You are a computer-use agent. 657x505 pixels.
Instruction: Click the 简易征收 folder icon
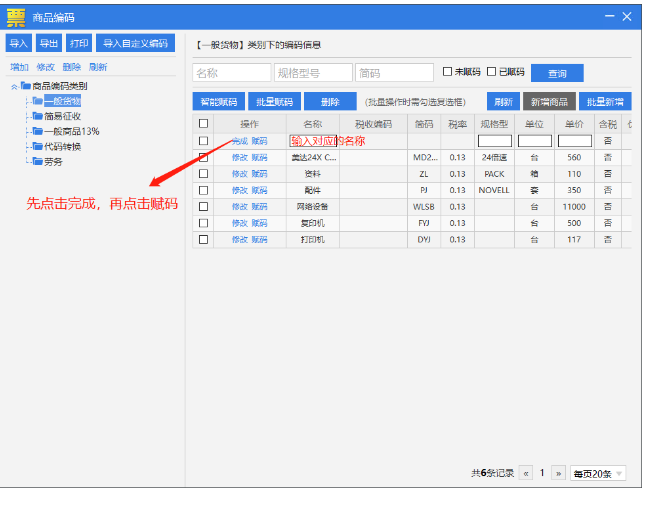[x=37, y=116]
